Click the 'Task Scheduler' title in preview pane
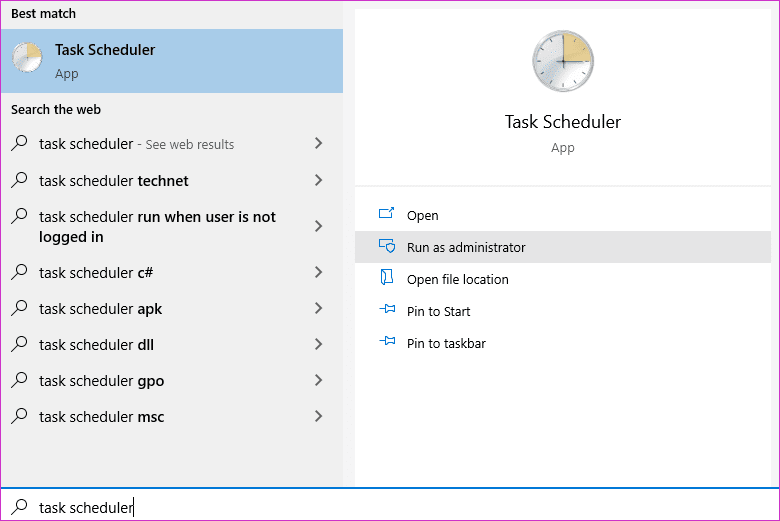This screenshot has height=521, width=780. click(x=563, y=122)
